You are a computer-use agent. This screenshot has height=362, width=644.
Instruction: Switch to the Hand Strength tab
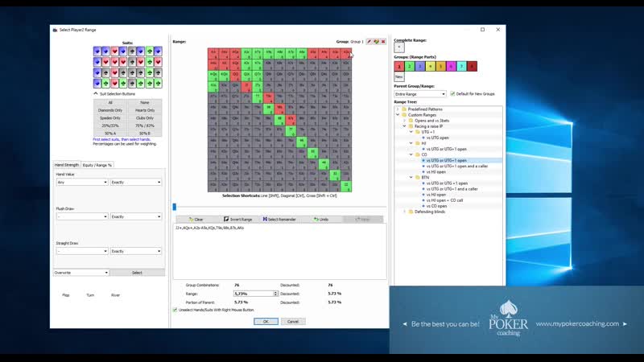click(x=67, y=165)
